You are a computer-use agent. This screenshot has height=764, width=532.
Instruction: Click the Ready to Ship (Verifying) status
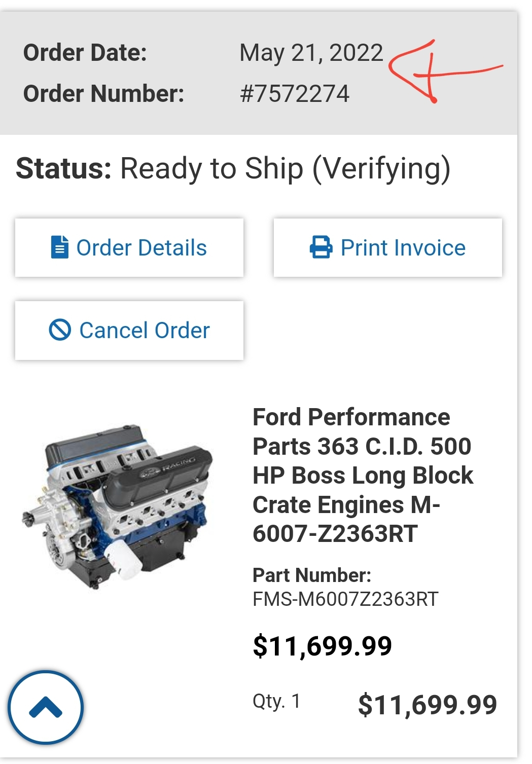pos(285,169)
